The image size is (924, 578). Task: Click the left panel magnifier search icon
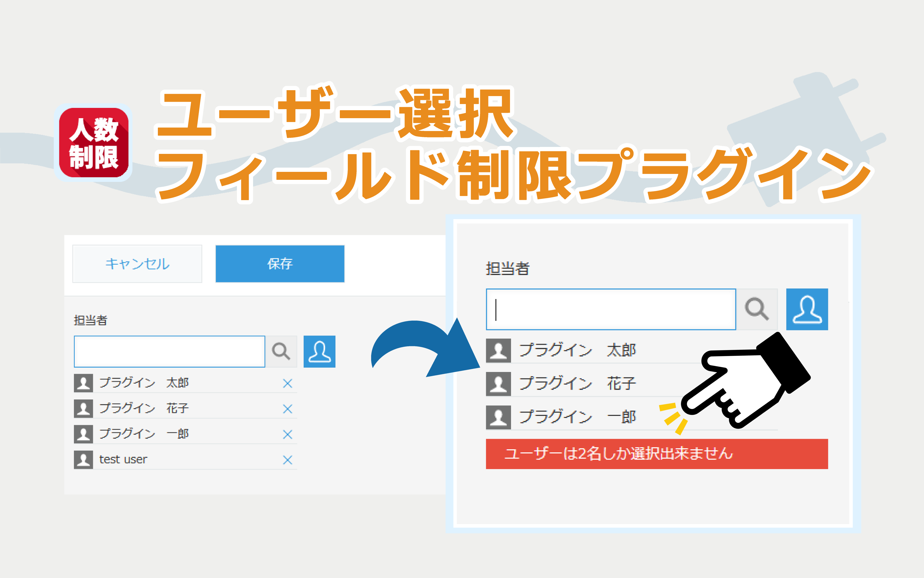tap(281, 352)
